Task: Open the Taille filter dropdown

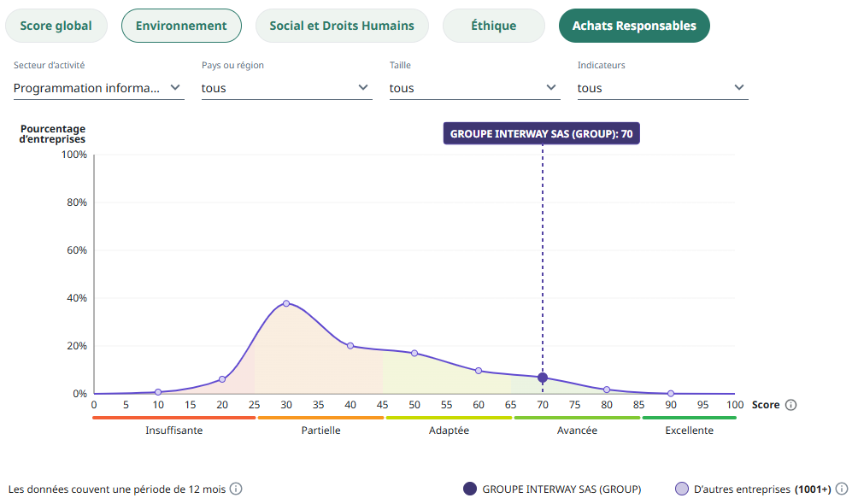Action: pyautogui.click(x=474, y=87)
